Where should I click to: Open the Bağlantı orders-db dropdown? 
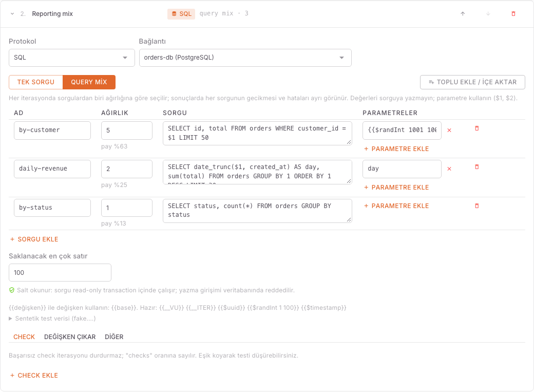pos(245,58)
